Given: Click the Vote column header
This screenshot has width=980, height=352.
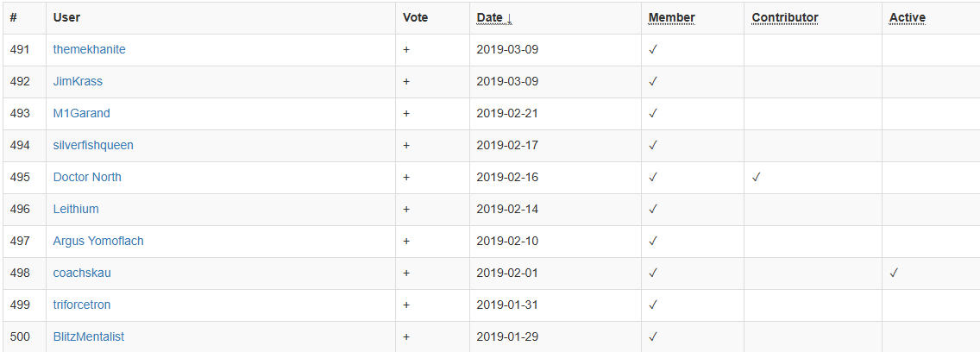Looking at the screenshot, I should pos(415,17).
